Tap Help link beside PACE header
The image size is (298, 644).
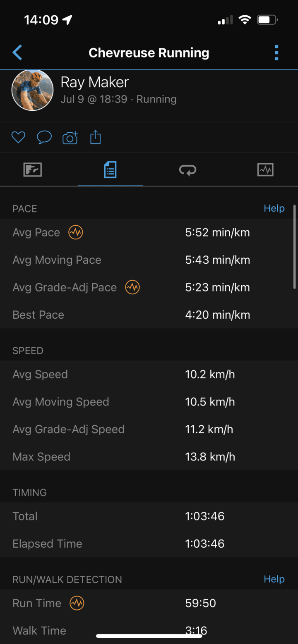(274, 208)
